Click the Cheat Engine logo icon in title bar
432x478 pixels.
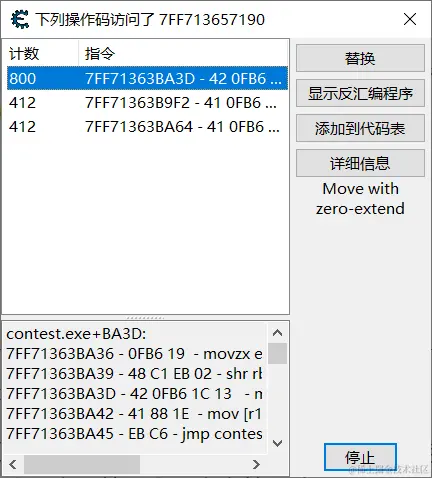click(19, 19)
